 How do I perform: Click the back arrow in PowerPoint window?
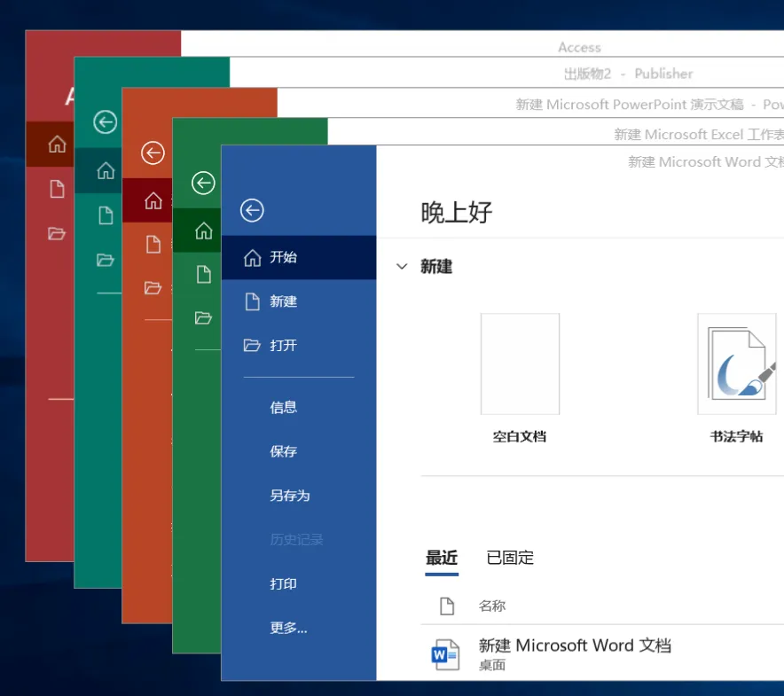point(153,153)
